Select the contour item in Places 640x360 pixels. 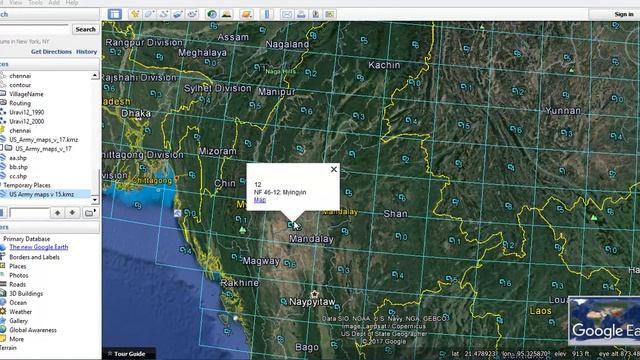20,85
